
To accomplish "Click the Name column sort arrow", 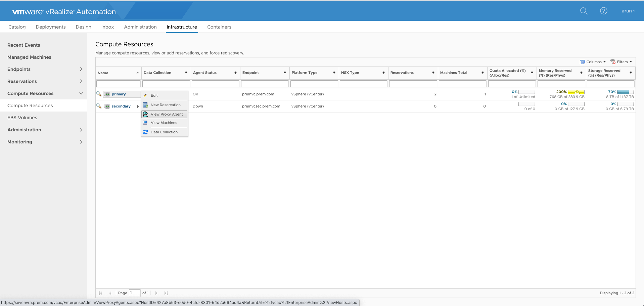I will point(138,73).
